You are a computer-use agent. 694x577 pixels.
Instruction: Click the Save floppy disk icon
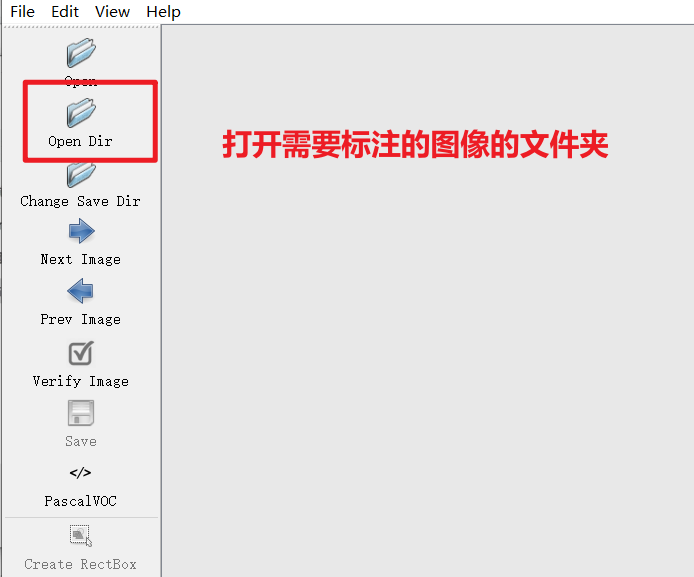(81, 413)
